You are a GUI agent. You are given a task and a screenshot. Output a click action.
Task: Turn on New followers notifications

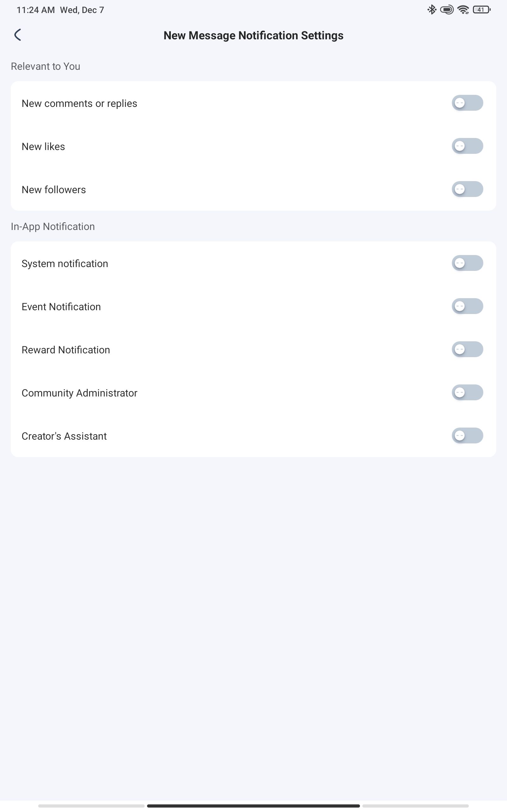pos(467,189)
